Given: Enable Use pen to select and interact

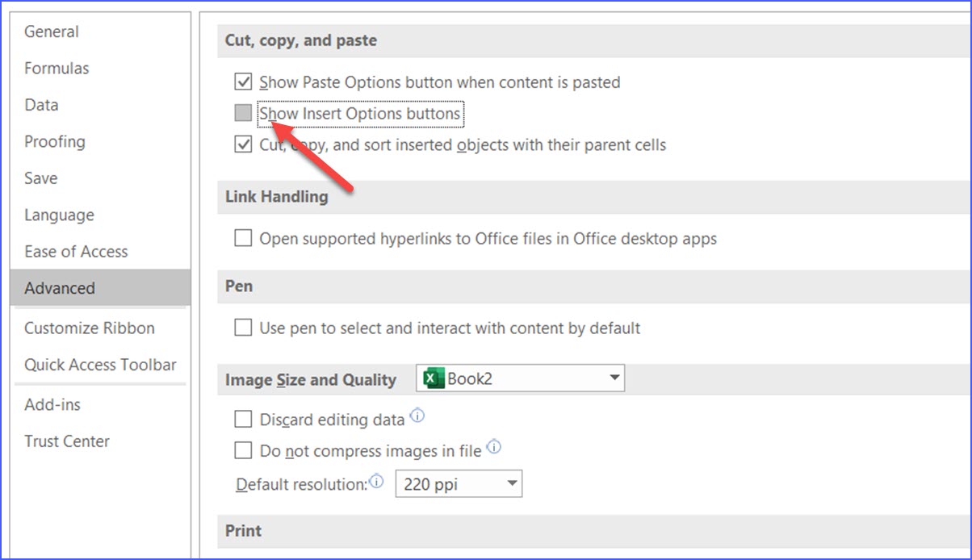Looking at the screenshot, I should coord(244,328).
